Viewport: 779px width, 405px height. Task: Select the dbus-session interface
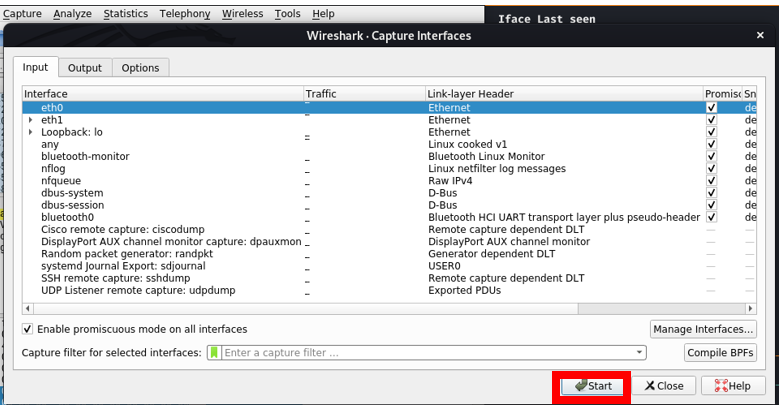389,205
